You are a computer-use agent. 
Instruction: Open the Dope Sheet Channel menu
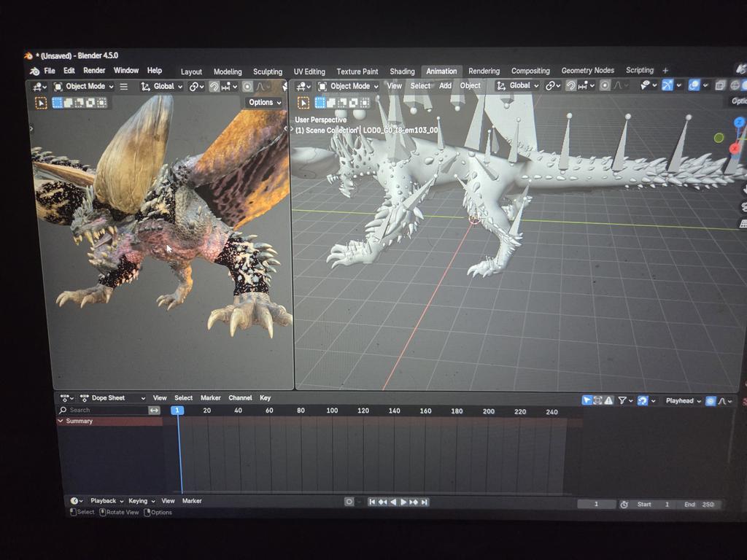(239, 398)
